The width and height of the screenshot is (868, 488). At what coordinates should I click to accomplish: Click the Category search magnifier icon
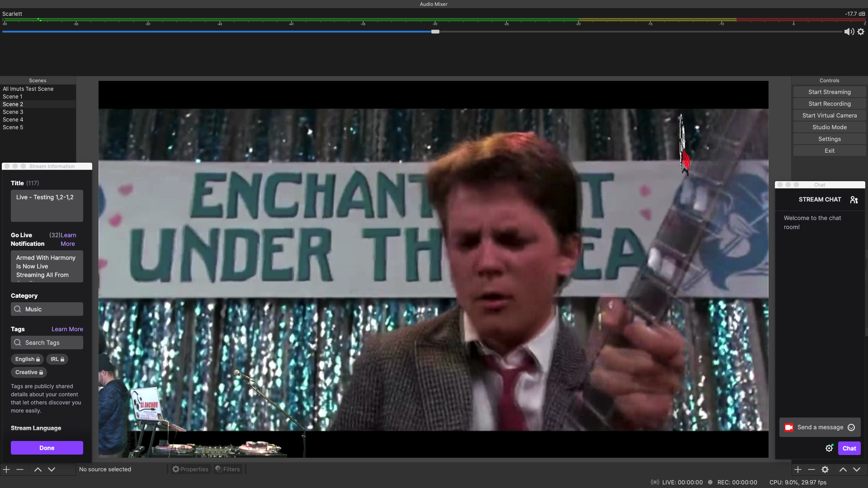(18, 309)
